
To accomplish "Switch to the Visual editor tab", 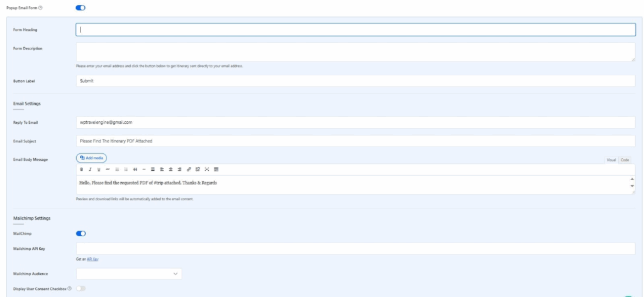I will (611, 160).
